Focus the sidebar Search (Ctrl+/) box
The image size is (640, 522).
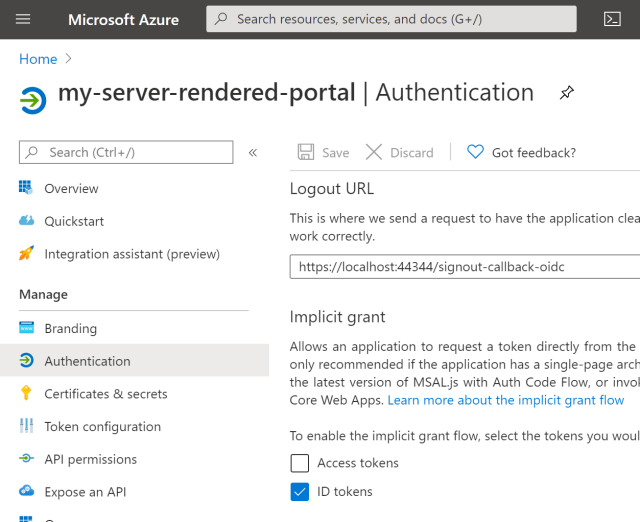coord(126,152)
